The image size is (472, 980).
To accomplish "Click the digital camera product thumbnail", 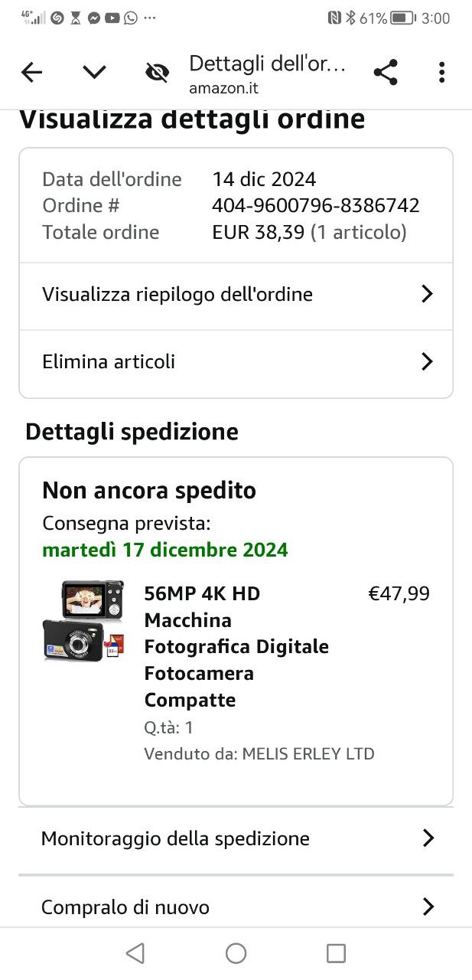I will point(83,621).
